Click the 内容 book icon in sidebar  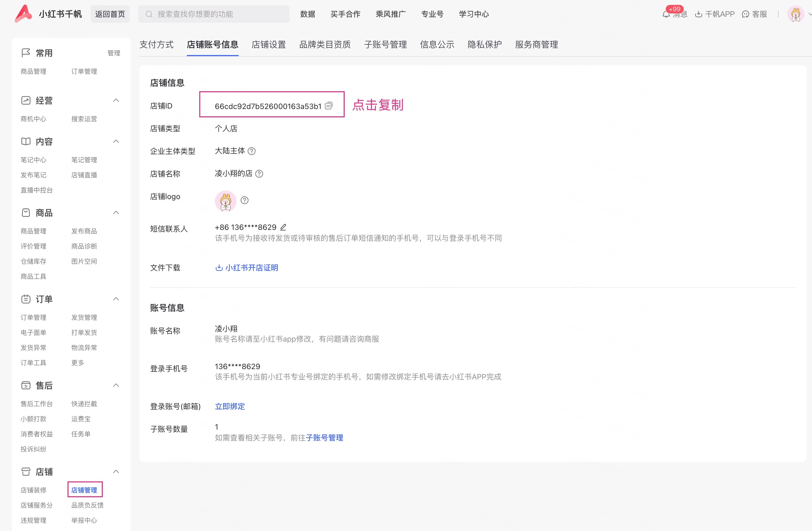click(x=26, y=141)
